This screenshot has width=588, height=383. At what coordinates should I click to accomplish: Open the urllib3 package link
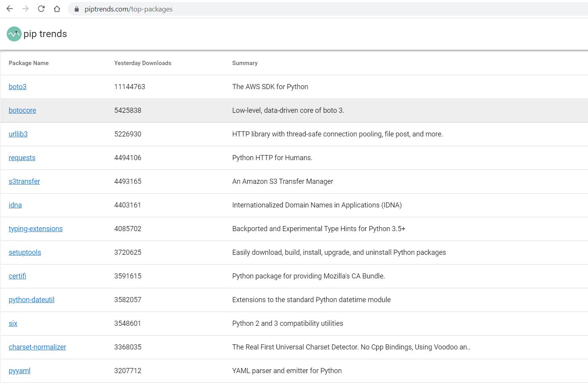[18, 134]
